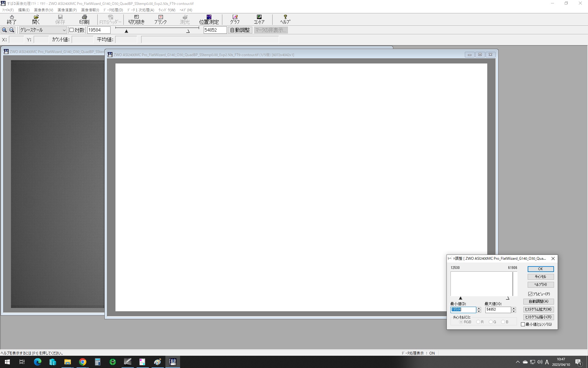The height and width of the screenshot is (368, 588).
Task: Open the notification center icon
Action: (x=578, y=362)
